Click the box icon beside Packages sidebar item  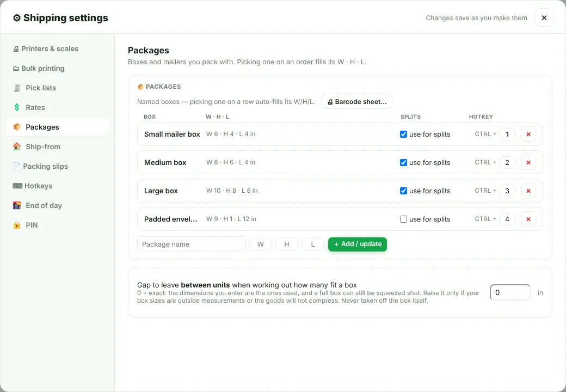tap(17, 127)
